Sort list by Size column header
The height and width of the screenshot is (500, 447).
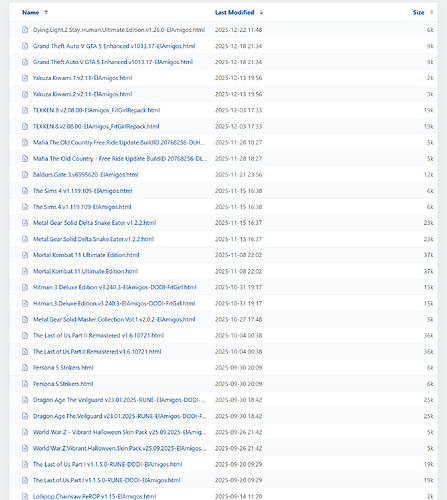[x=418, y=12]
